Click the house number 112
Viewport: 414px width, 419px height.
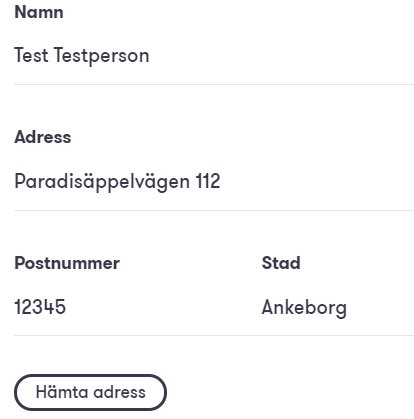[208, 181]
